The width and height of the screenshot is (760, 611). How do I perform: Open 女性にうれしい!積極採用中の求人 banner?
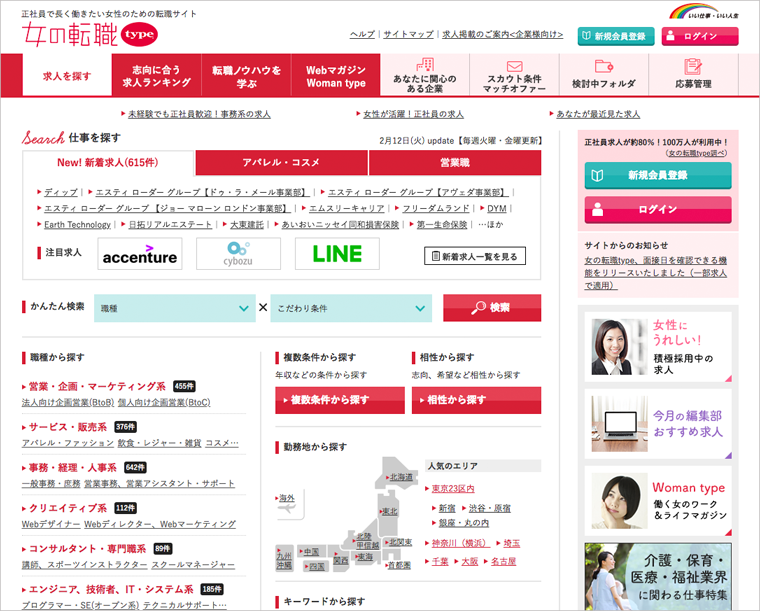pyautogui.click(x=658, y=347)
